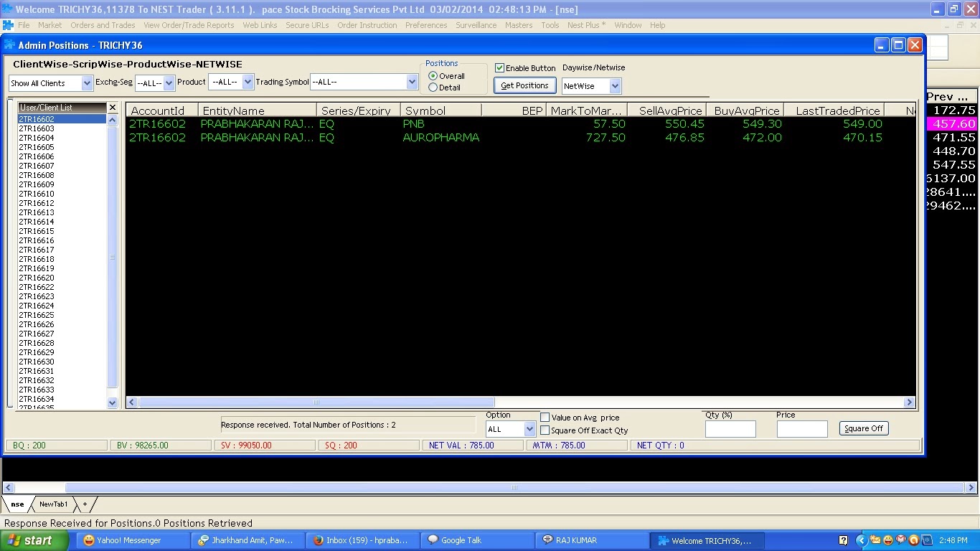980x551 pixels.
Task: Click the positions grid horizontal scrollbar thumb
Action: click(x=316, y=402)
